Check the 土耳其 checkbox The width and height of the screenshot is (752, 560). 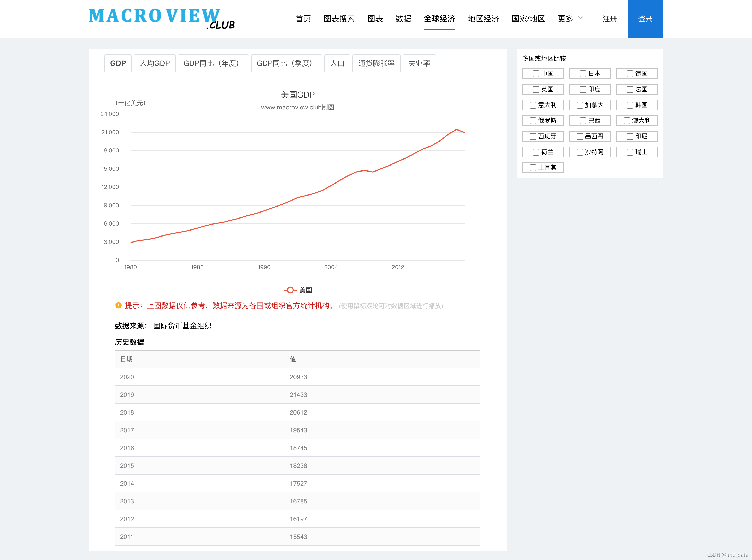click(533, 168)
